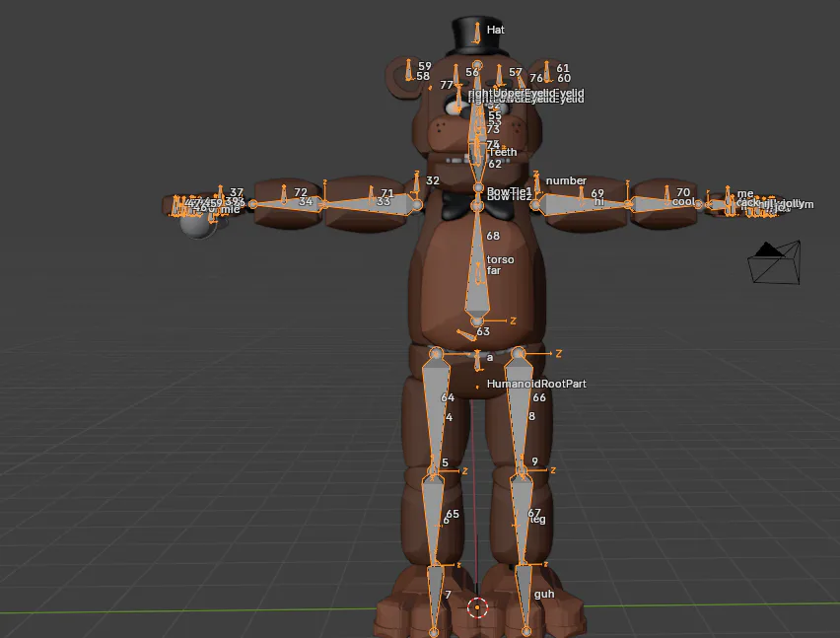The width and height of the screenshot is (840, 638).
Task: Click the "66" thigh bone label
Action: pos(539,397)
